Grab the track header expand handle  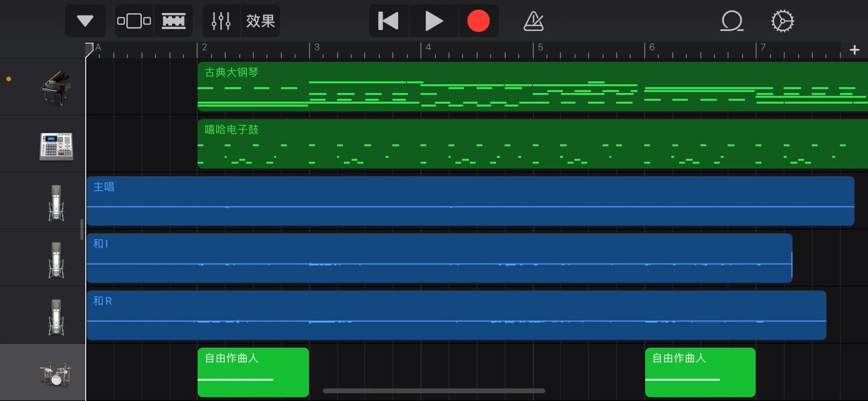coord(82,229)
